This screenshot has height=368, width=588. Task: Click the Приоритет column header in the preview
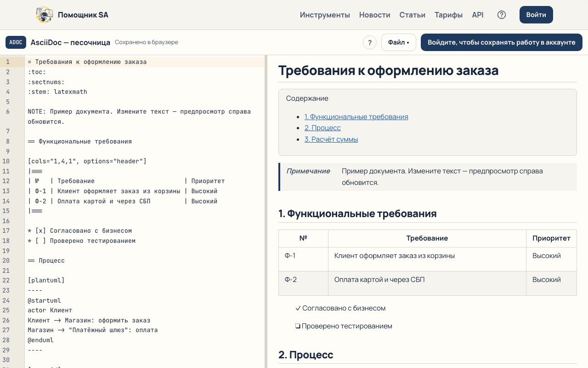[551, 238]
